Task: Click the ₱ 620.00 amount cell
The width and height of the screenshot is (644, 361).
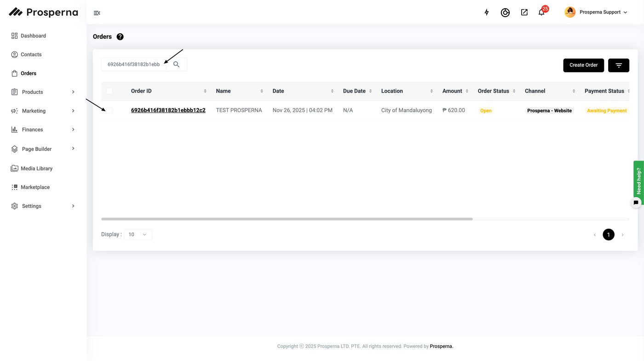Action: point(454,111)
